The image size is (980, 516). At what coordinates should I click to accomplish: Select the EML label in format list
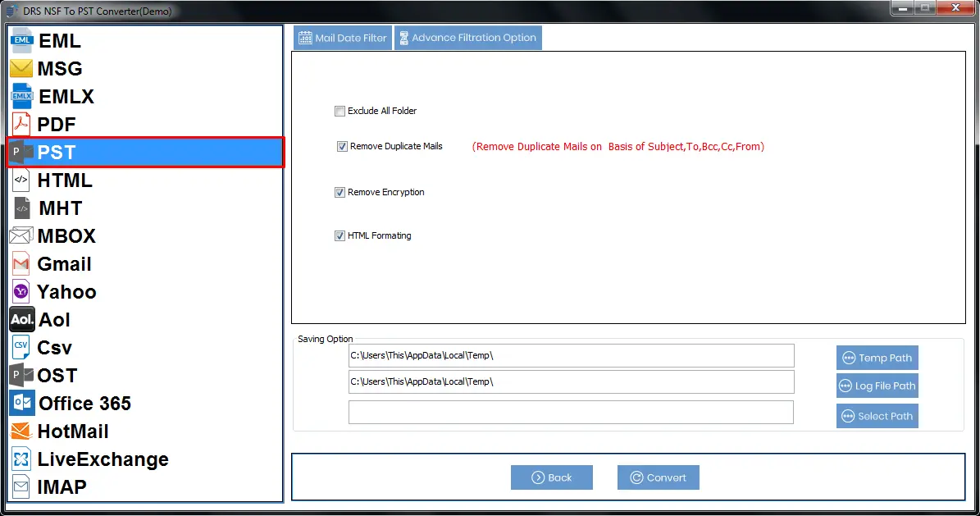(60, 41)
